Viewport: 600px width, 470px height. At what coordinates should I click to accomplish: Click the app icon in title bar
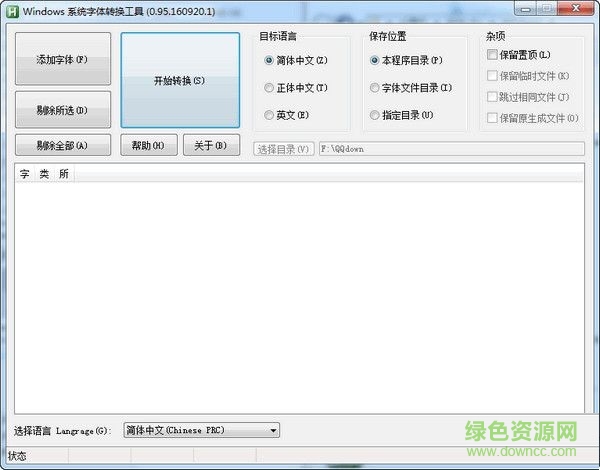[x=13, y=11]
